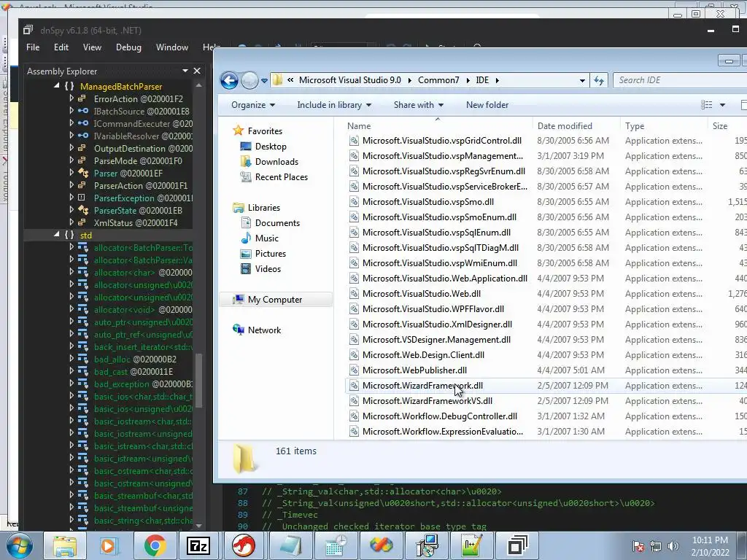747x560 pixels.
Task: Sort by the Date modified column header
Action: 565,126
